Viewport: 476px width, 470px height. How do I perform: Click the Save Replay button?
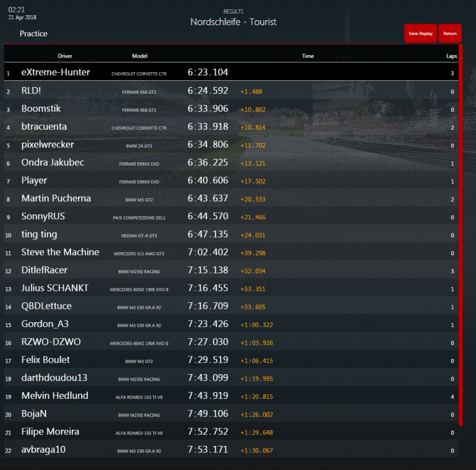pyautogui.click(x=420, y=33)
